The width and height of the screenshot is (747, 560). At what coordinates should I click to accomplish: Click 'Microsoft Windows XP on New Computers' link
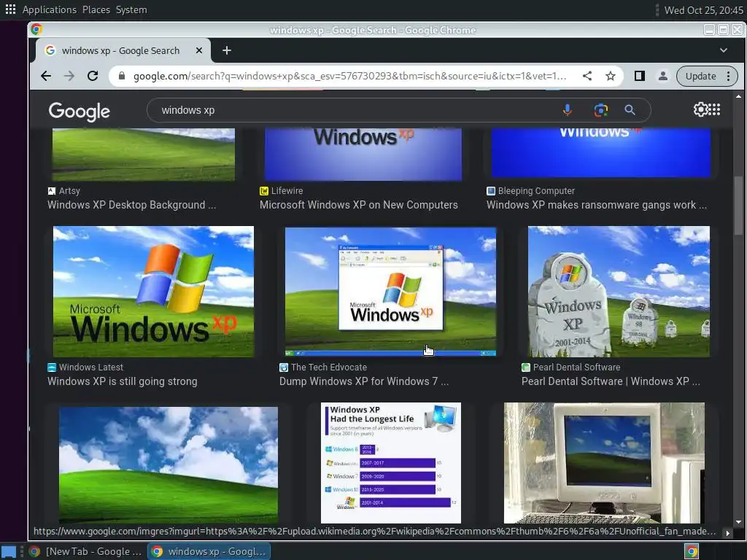tap(359, 205)
